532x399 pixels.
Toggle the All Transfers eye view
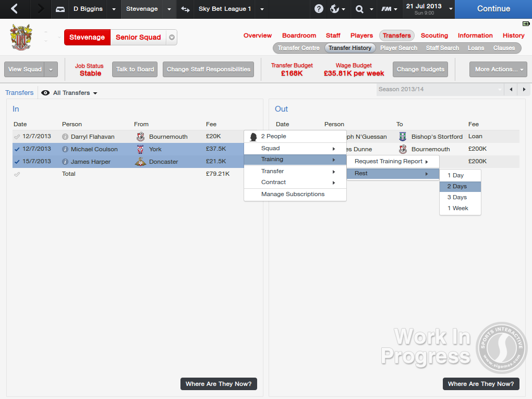[x=45, y=93]
